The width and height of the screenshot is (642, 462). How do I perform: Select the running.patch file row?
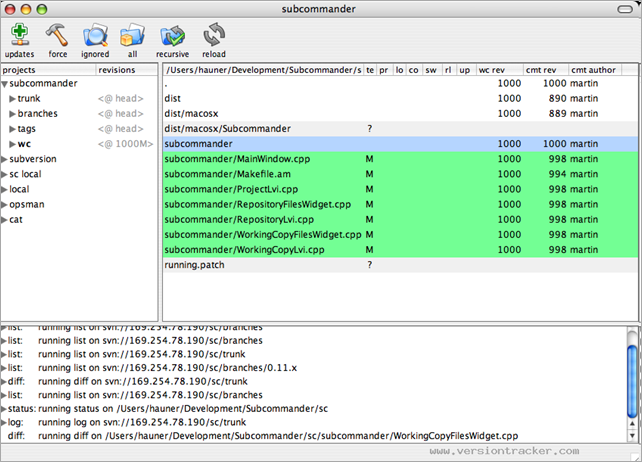[x=196, y=264]
